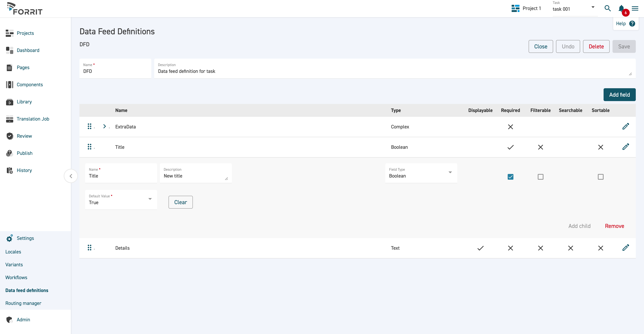Uncheck the Required checkbox for Title
644x334 pixels.
(x=510, y=177)
